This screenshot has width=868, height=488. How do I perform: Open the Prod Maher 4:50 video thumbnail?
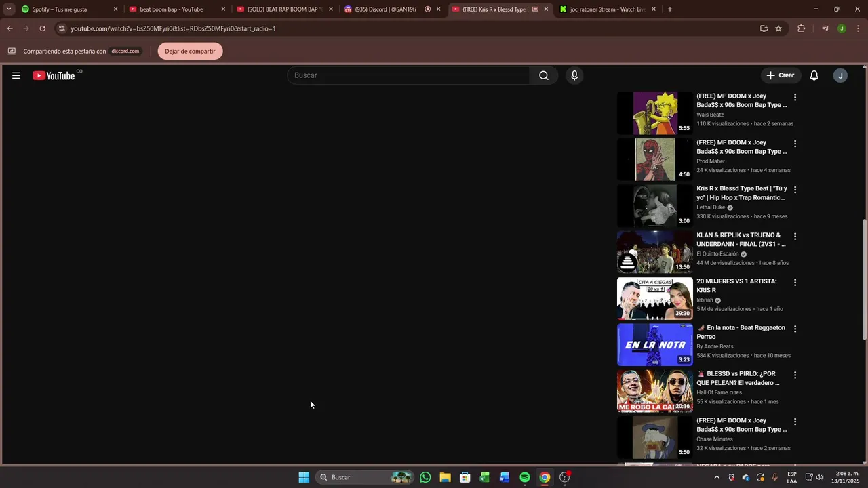click(655, 159)
